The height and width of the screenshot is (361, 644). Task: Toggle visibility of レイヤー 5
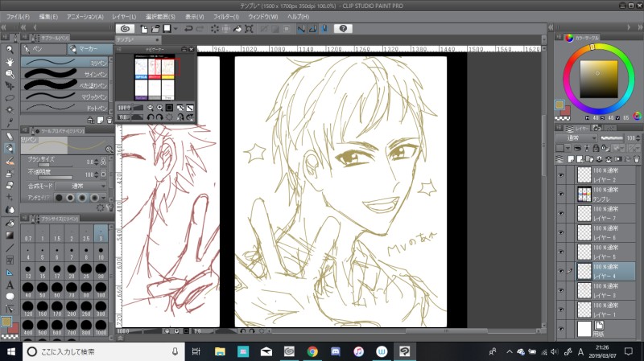tap(560, 252)
